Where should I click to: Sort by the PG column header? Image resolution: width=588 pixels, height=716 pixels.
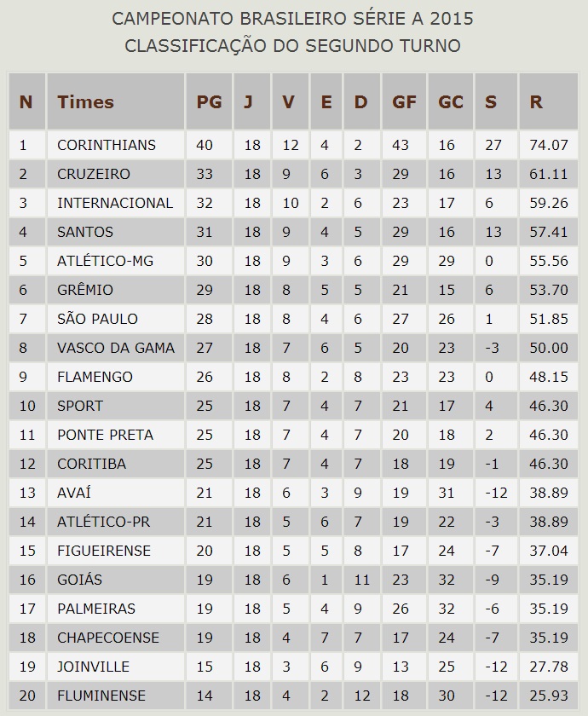point(209,102)
